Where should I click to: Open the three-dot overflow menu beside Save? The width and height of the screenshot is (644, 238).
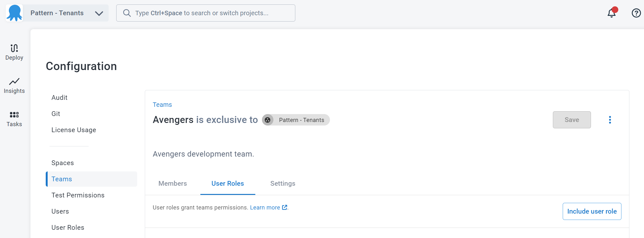[610, 120]
